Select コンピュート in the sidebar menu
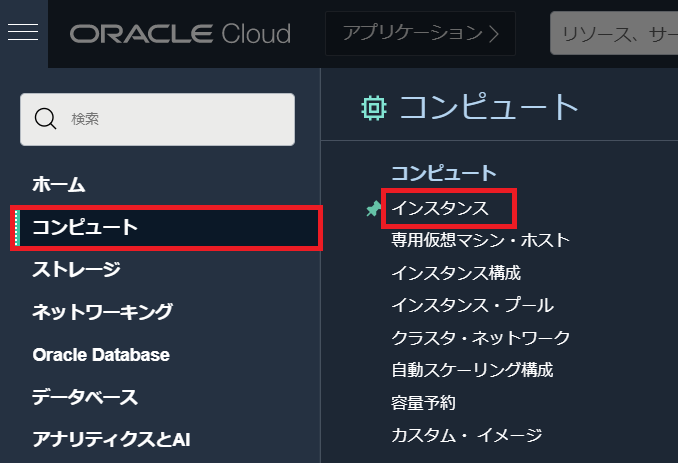 tap(85, 227)
